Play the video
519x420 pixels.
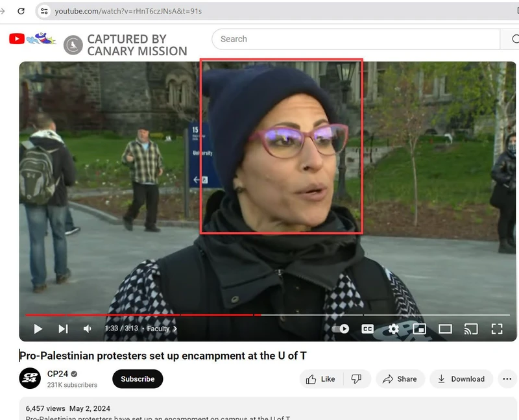tap(38, 328)
